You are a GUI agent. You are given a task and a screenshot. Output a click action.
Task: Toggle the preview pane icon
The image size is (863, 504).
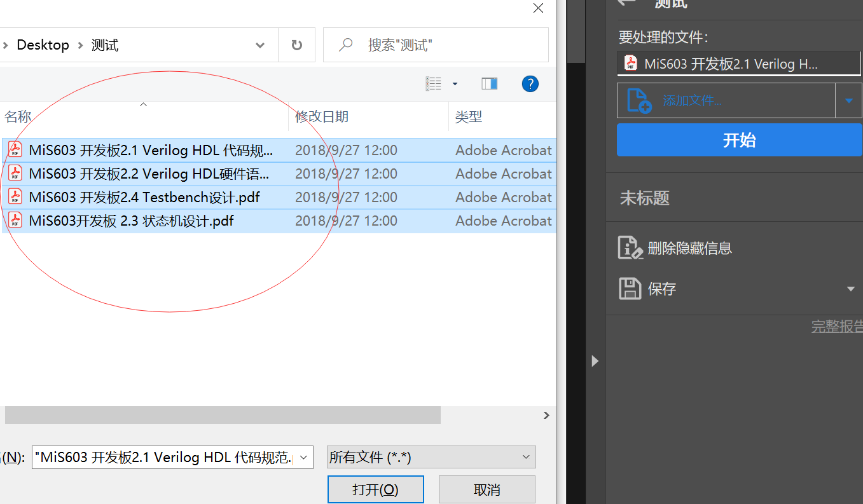click(489, 83)
